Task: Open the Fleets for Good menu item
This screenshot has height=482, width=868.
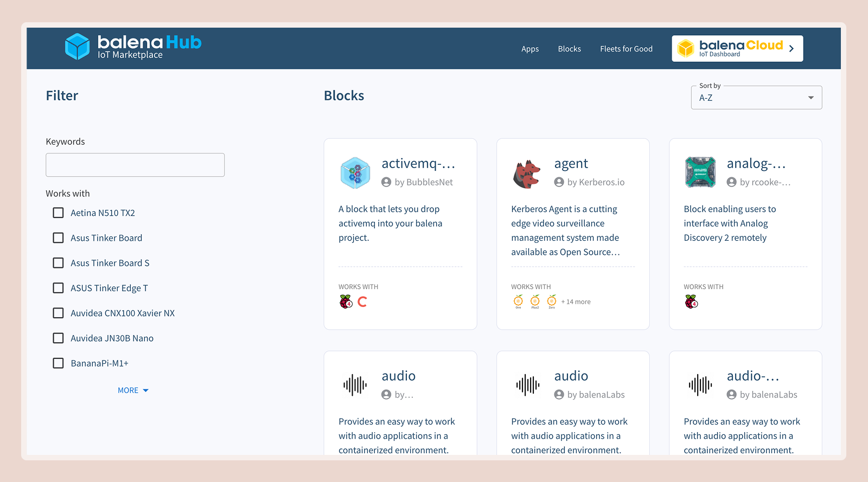Action: 626,49
